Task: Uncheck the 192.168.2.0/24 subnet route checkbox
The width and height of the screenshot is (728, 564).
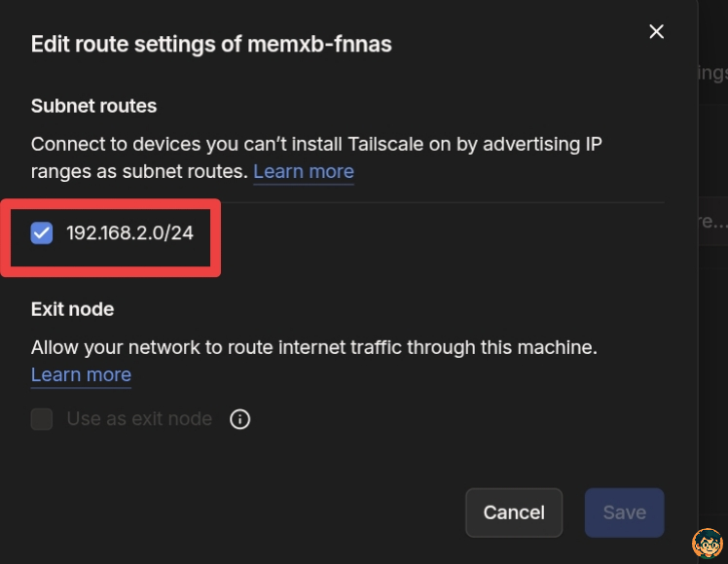Action: (42, 233)
